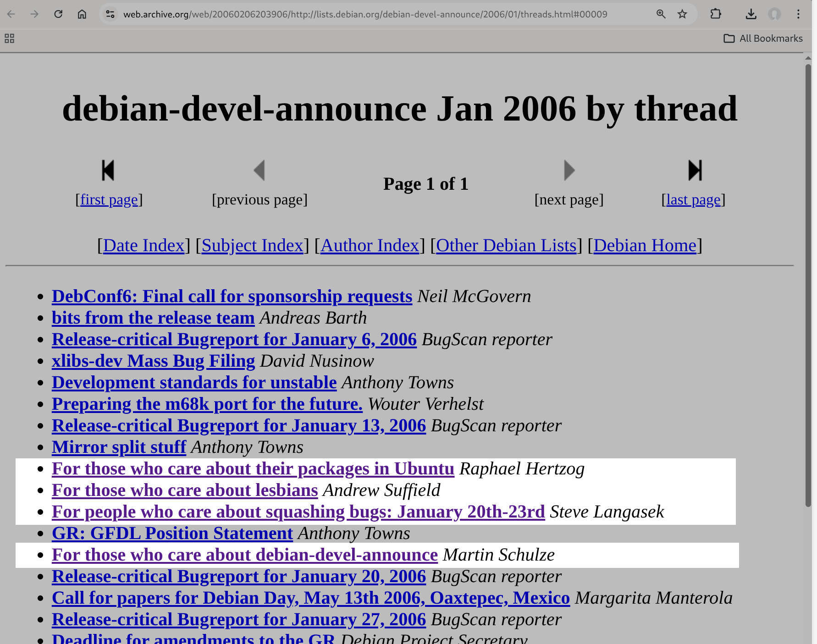The height and width of the screenshot is (644, 817).
Task: Click the next page arrow icon
Action: (x=569, y=170)
